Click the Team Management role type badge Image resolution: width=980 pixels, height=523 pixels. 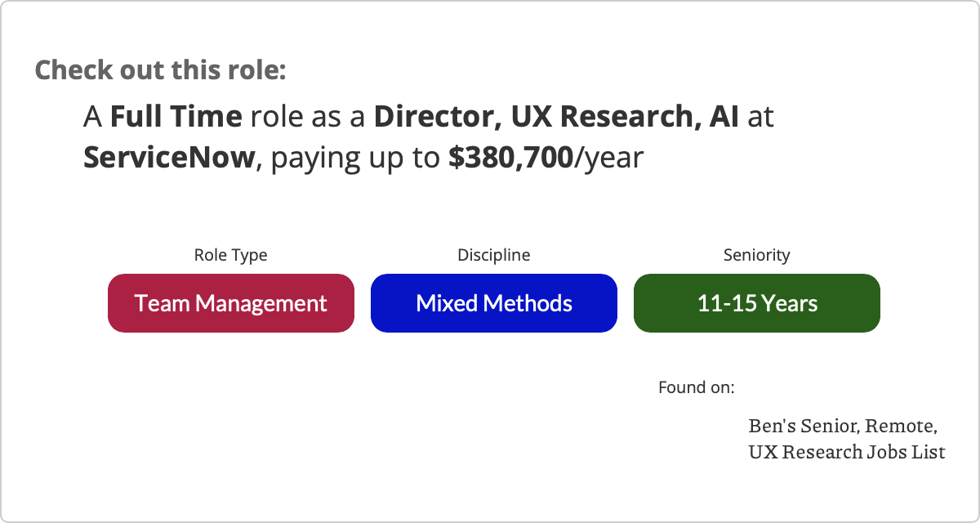pos(231,303)
